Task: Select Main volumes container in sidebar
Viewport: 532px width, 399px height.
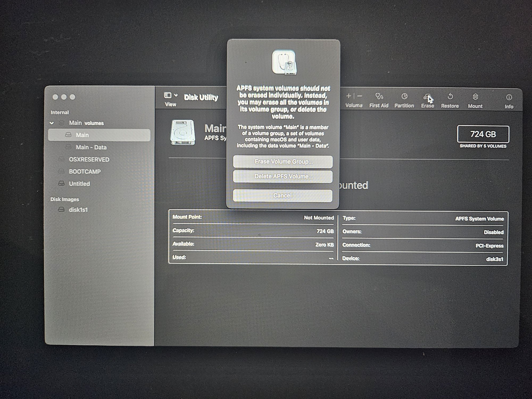Action: (x=86, y=123)
